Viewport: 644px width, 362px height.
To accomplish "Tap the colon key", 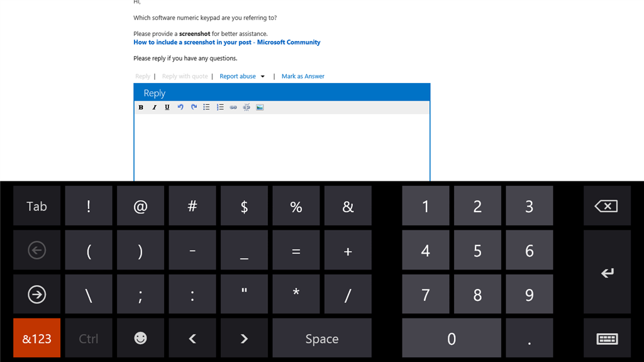I will [x=192, y=294].
